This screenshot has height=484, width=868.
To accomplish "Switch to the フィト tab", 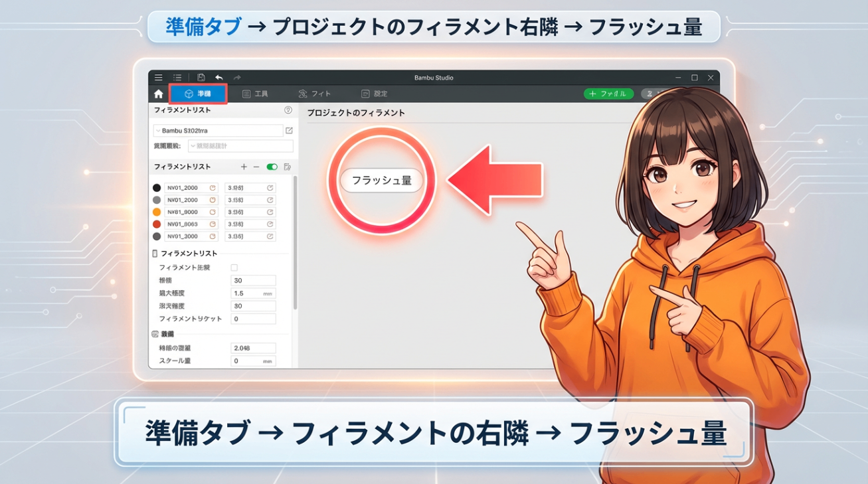I will click(x=315, y=94).
